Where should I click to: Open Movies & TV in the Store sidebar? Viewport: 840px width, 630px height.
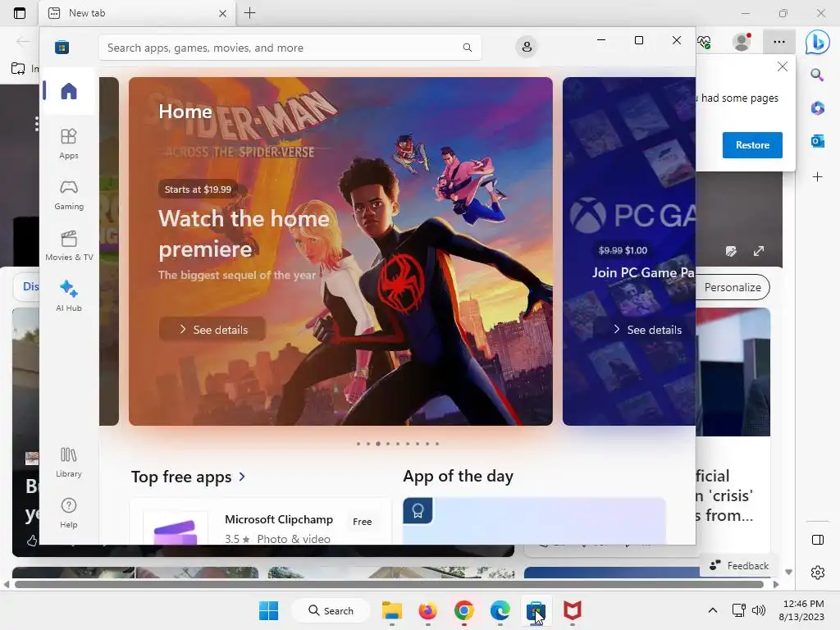[69, 245]
